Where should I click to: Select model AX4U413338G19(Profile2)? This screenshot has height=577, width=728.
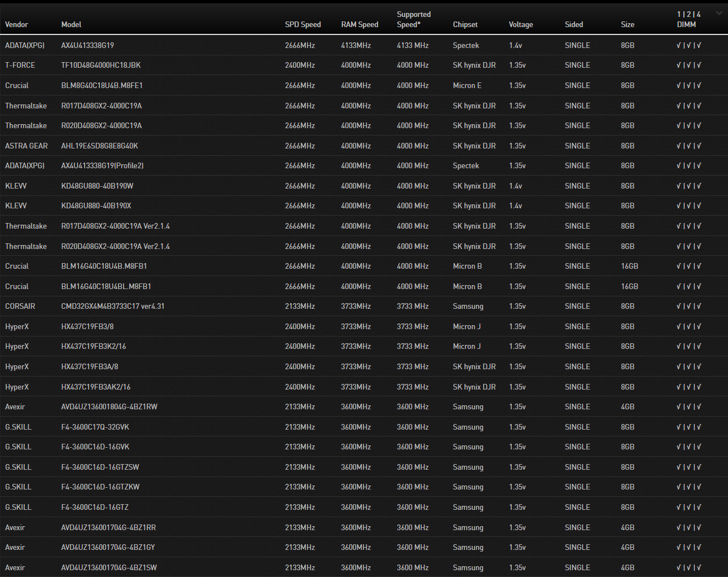103,165
